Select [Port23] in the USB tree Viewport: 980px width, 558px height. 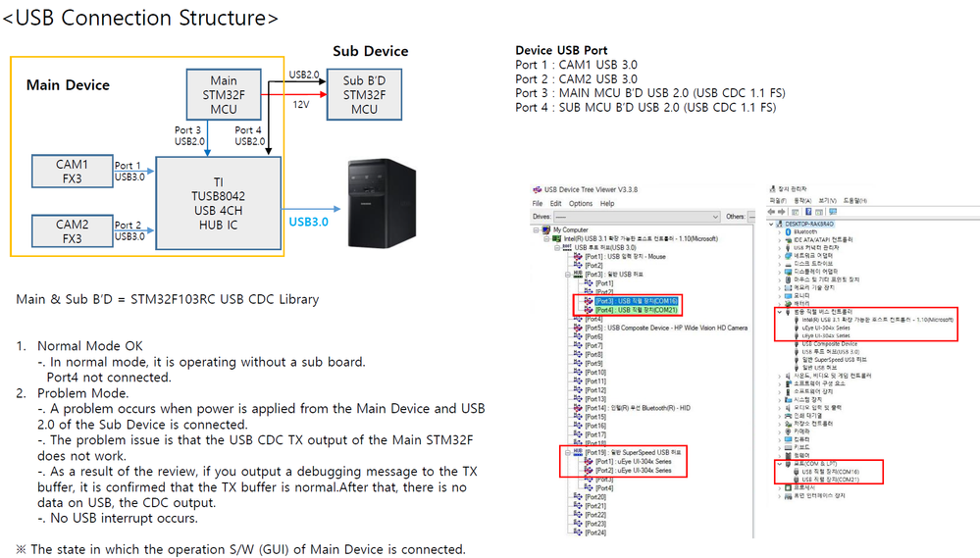point(595,524)
